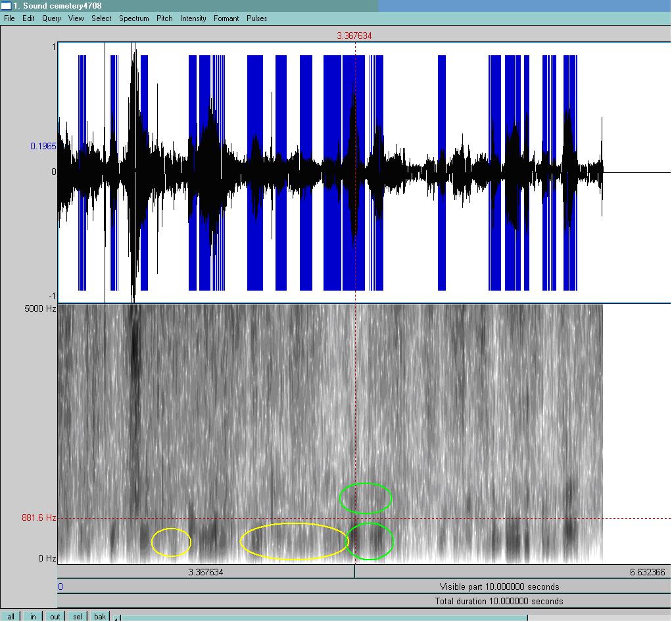
Task: Open the View menu
Action: (76, 18)
